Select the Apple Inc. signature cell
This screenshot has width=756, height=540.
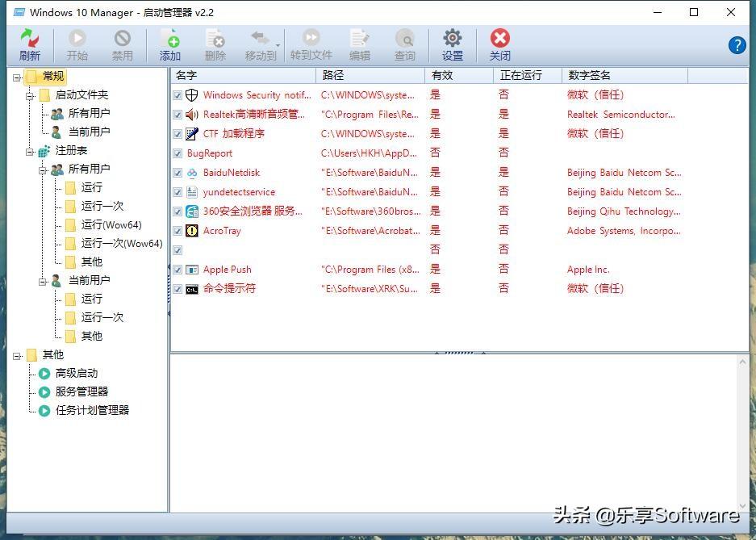(588, 270)
